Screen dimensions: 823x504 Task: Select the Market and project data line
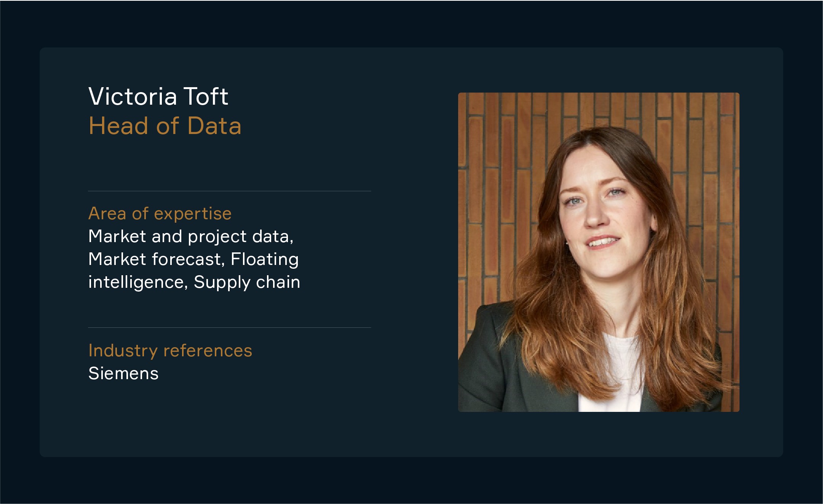191,237
